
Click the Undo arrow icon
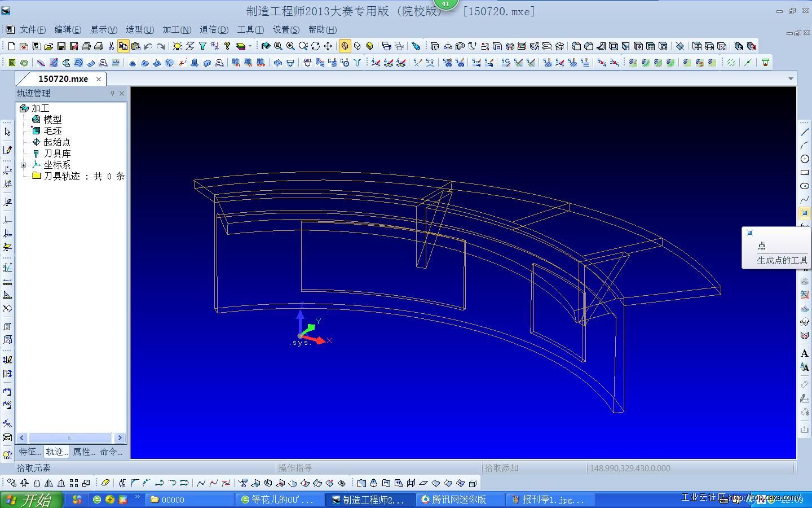click(x=148, y=46)
